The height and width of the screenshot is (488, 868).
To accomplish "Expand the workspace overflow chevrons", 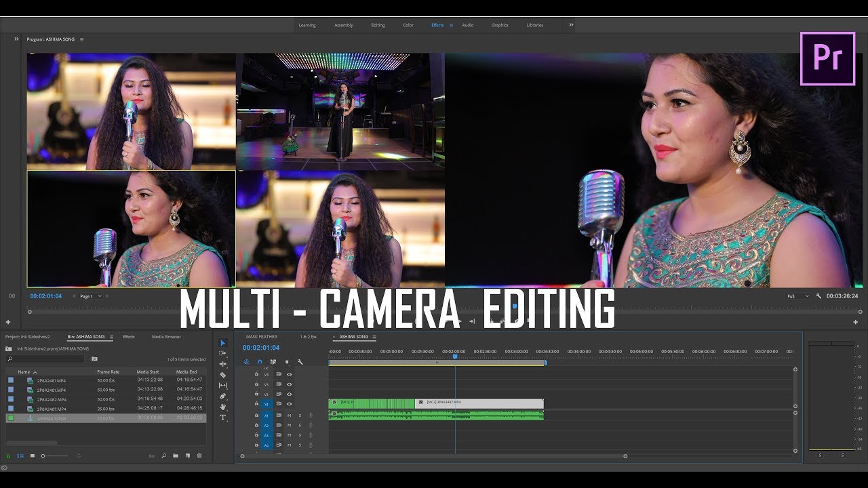I will tap(571, 25).
